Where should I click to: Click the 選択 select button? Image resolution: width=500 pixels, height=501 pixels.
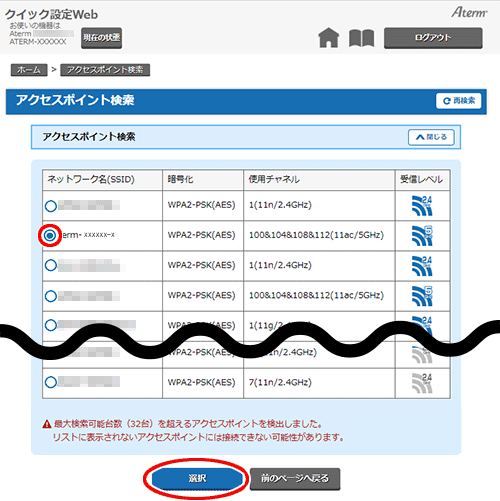(x=197, y=478)
